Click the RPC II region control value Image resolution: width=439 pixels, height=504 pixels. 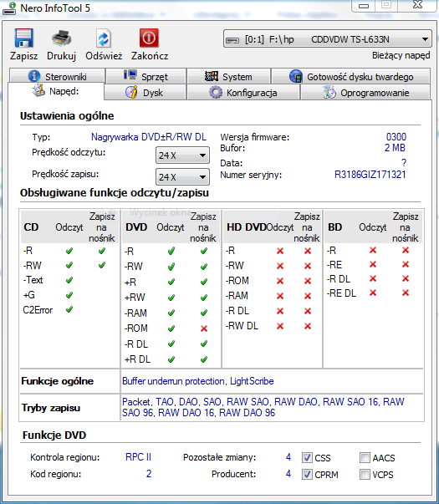click(138, 457)
